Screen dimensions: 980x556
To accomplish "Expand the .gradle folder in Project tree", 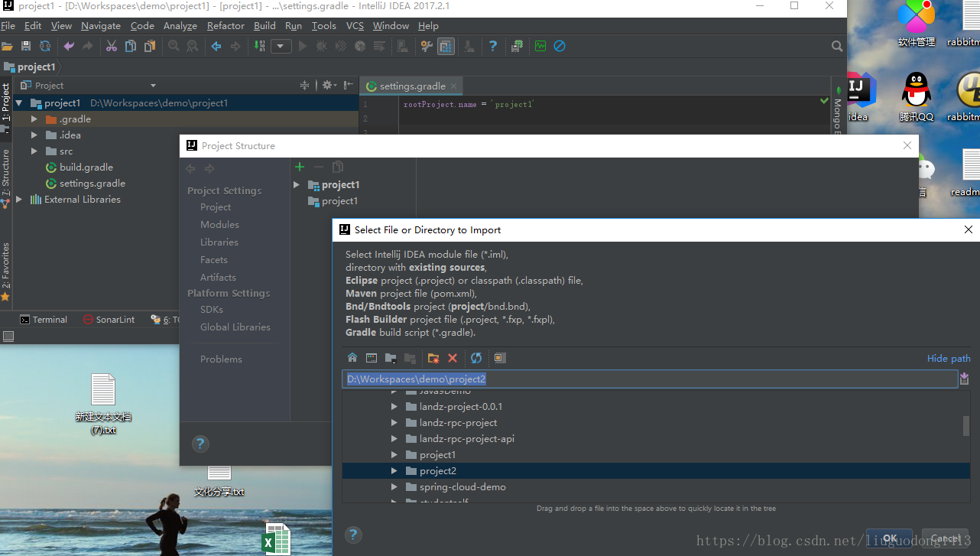I will [x=34, y=119].
